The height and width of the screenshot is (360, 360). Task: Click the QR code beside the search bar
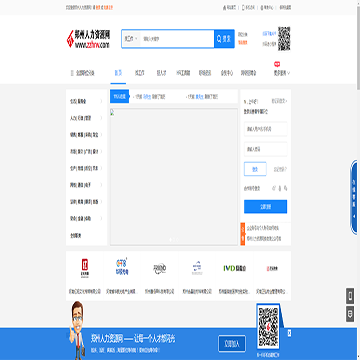coord(284,39)
